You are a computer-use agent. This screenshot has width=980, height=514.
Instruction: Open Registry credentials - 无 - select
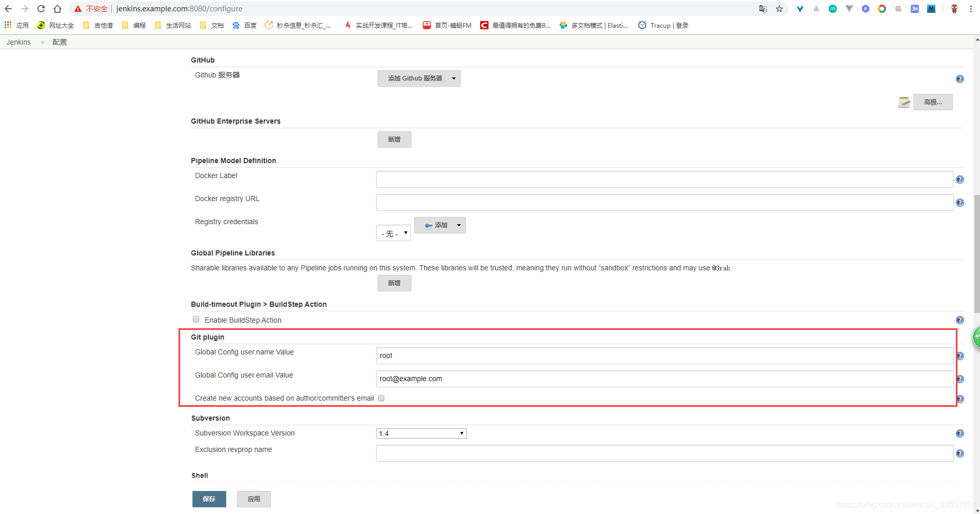coord(393,233)
